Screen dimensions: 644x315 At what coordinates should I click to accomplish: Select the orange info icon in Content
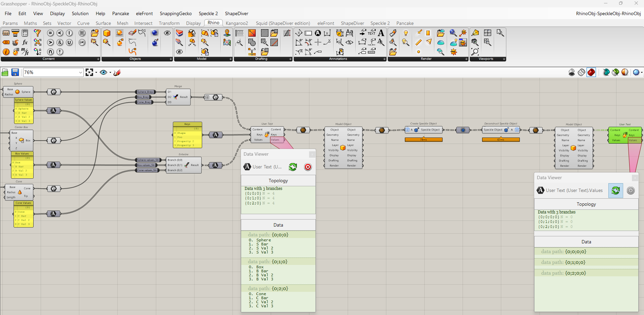[6, 52]
